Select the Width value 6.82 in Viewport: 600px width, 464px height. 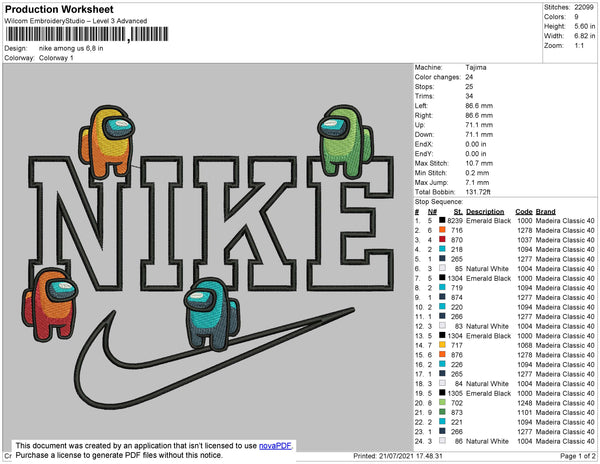tap(584, 36)
